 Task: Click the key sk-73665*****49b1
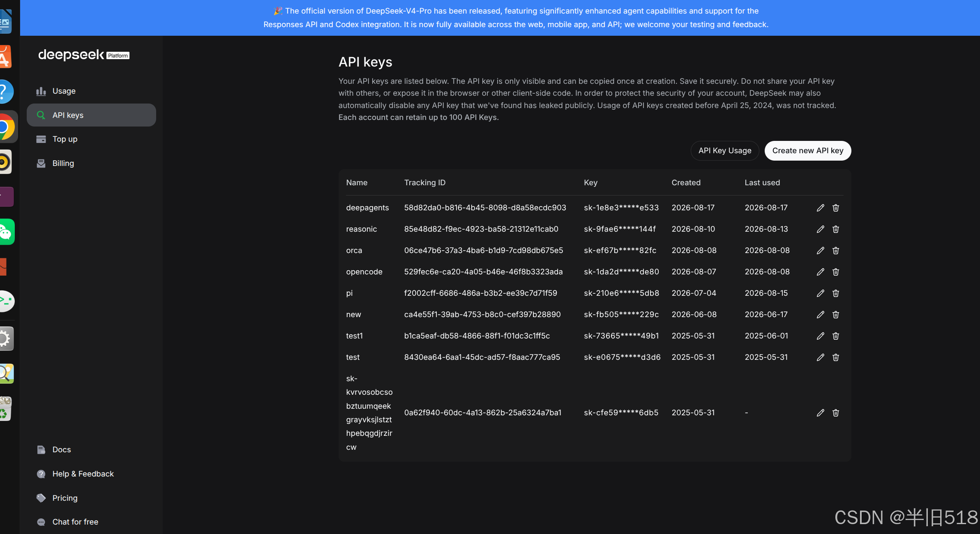(621, 336)
